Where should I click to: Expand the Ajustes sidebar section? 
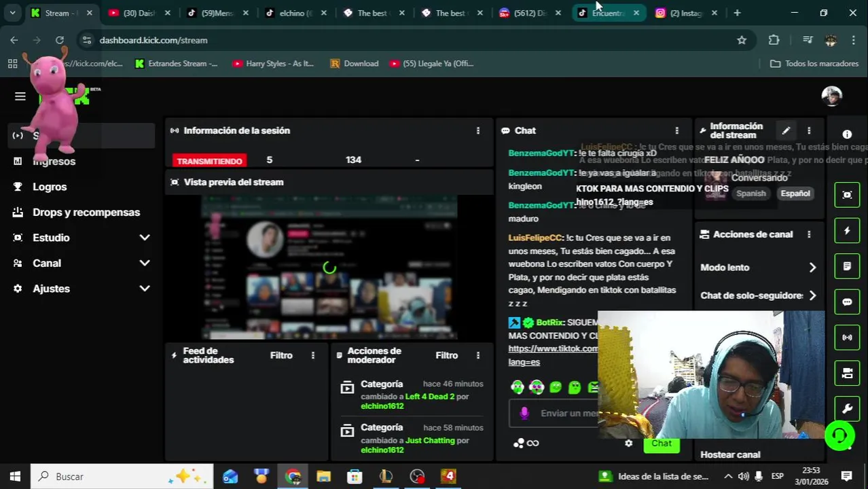145,289
